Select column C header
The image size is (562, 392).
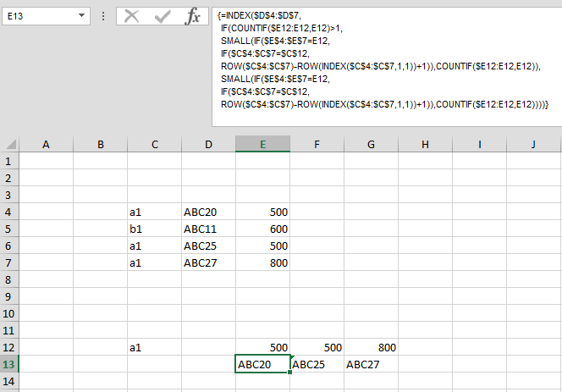tap(155, 144)
